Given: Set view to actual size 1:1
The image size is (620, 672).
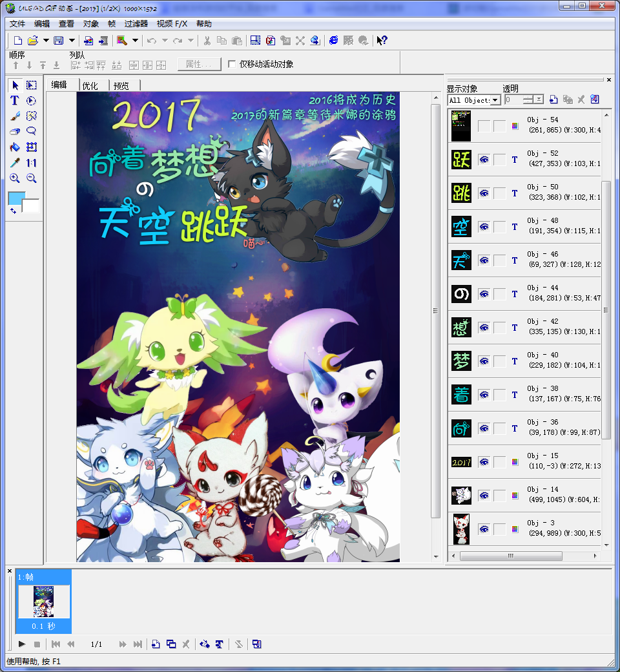Looking at the screenshot, I should (x=31, y=163).
